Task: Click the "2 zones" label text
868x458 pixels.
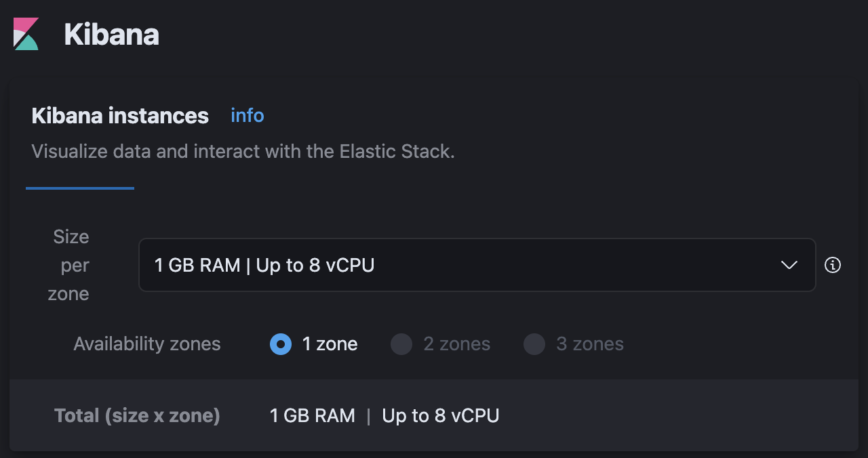Action: 456,344
